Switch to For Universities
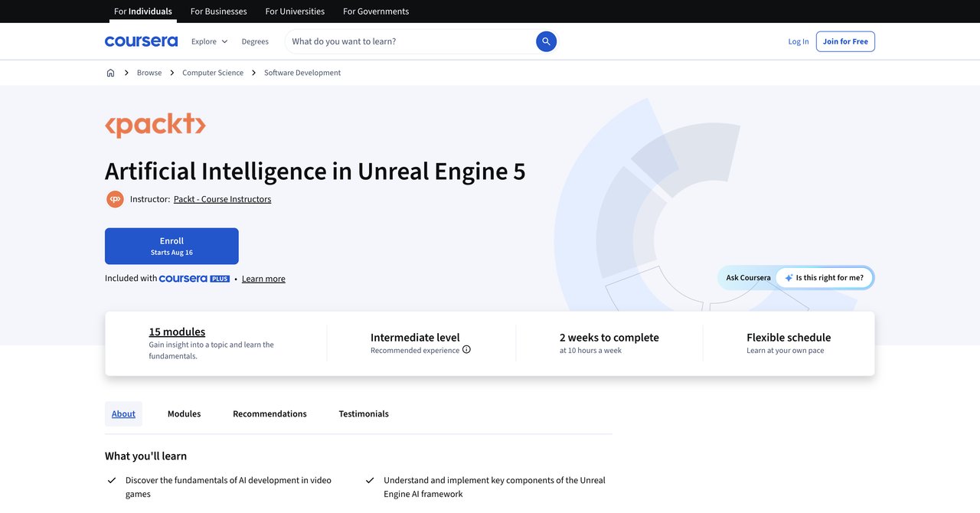980x513 pixels. tap(295, 11)
